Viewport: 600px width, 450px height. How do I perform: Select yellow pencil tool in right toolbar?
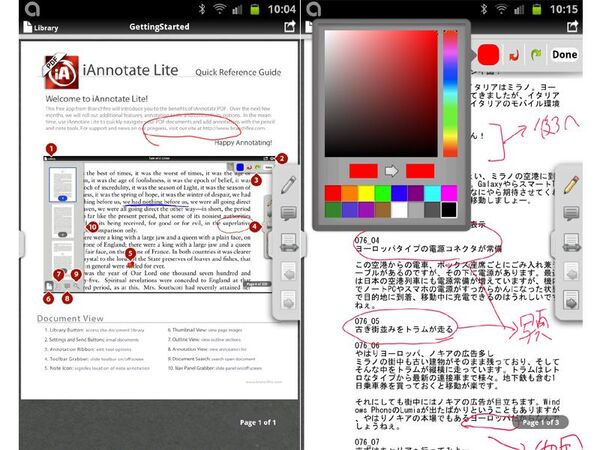click(571, 184)
